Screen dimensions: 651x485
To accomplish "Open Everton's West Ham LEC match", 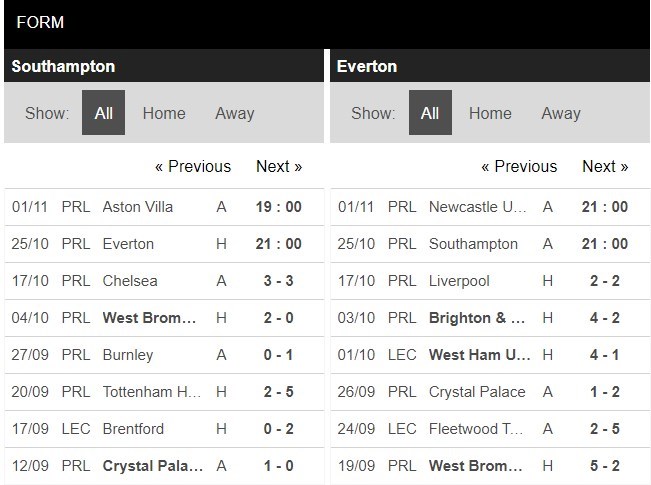I will [490, 355].
